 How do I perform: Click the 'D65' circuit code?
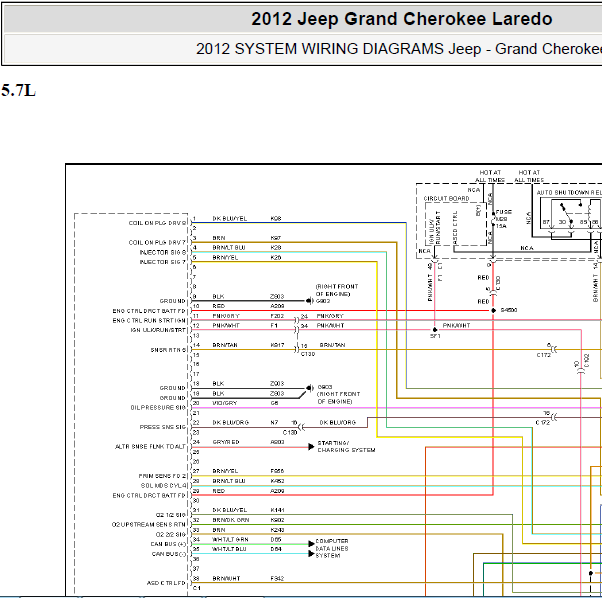tap(276, 539)
